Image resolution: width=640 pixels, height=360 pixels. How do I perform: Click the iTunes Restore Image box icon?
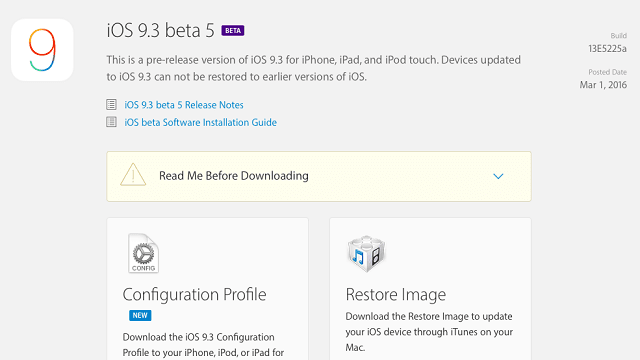366,253
